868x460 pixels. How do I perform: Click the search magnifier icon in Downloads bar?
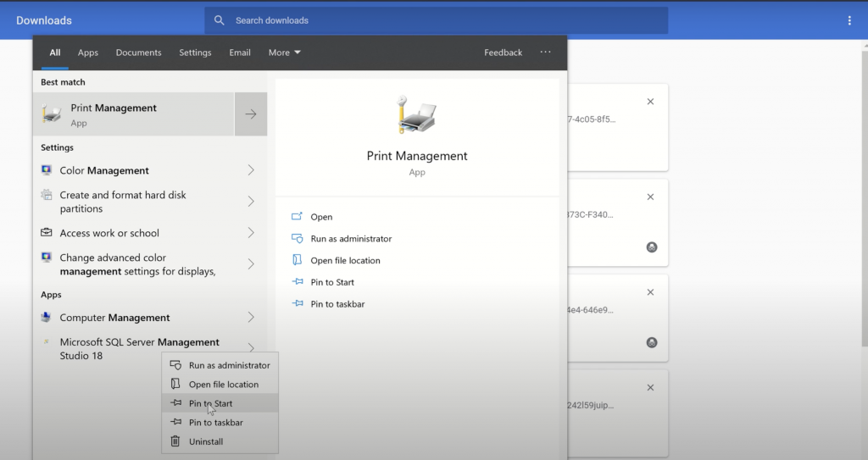click(x=220, y=20)
